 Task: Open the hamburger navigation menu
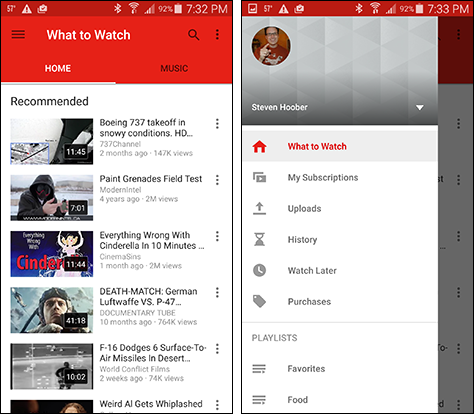[18, 34]
